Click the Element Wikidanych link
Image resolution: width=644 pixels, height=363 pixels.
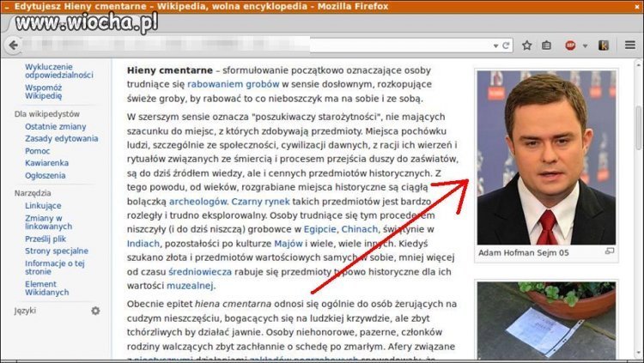point(46,287)
